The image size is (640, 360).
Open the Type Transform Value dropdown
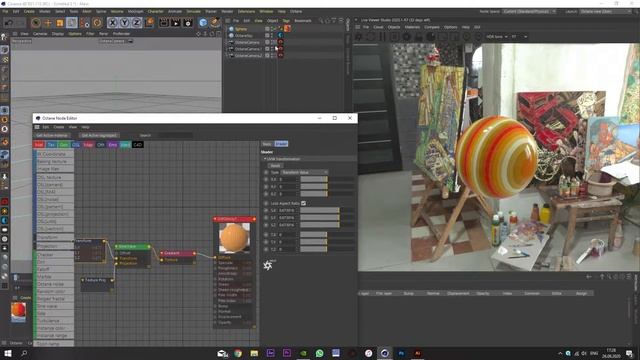tap(304, 172)
